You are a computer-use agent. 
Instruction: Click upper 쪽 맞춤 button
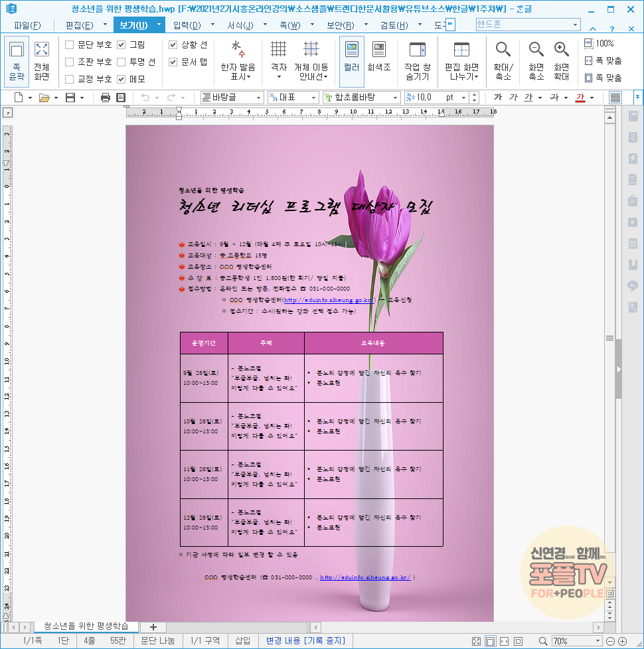603,61
